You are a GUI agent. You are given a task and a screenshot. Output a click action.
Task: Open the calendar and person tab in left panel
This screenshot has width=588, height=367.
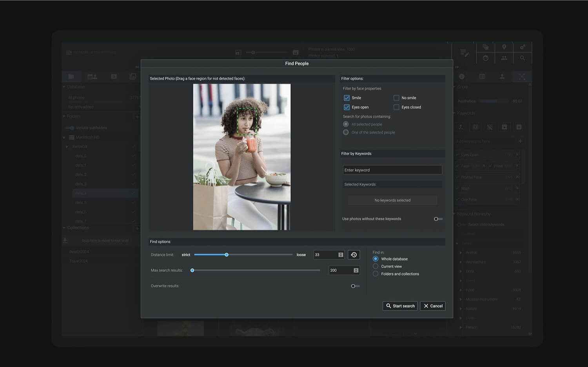[x=93, y=76]
